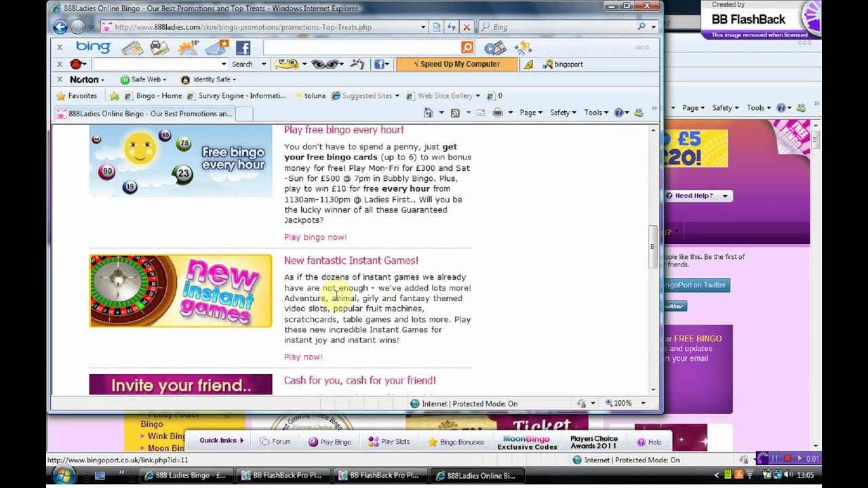Click Add to Favorites Bar star icon
Image resolution: width=868 pixels, height=488 pixels.
[x=115, y=96]
